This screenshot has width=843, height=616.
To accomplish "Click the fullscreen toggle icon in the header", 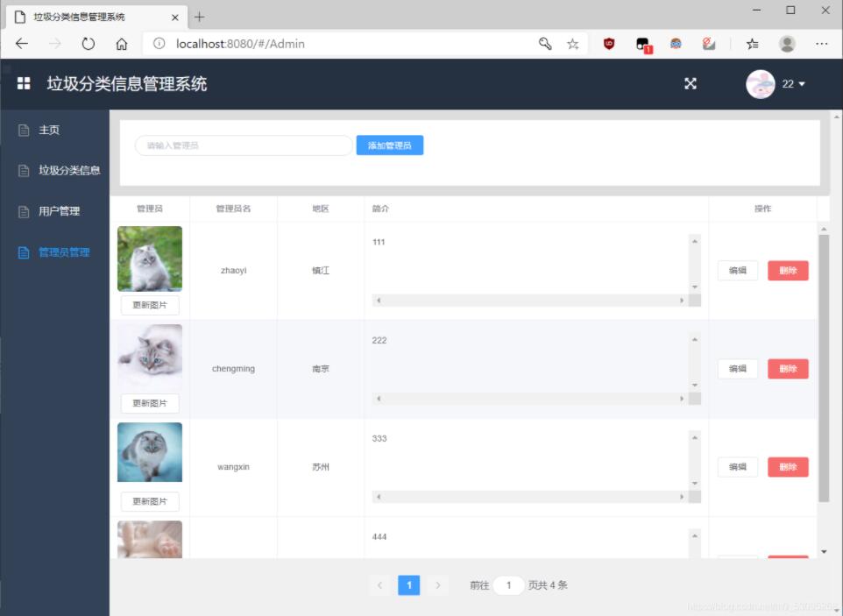I will (x=691, y=84).
